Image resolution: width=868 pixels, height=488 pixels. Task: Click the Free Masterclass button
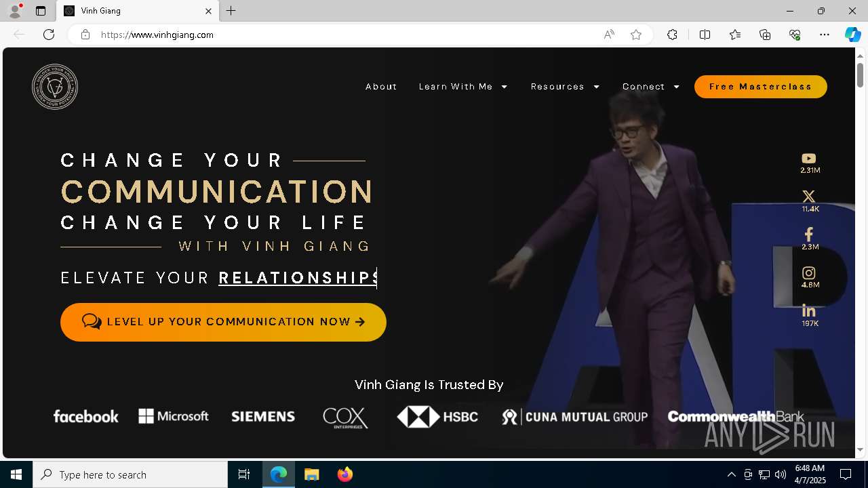[x=760, y=87]
